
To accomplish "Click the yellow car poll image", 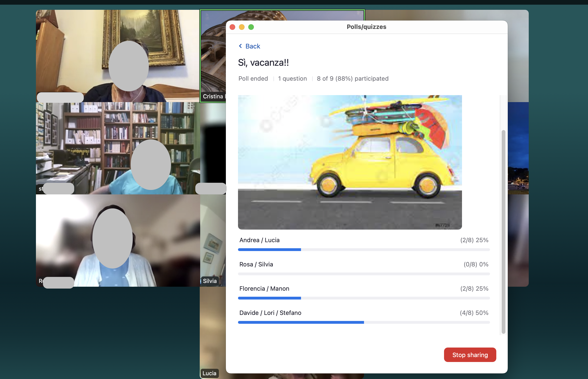I will 350,162.
